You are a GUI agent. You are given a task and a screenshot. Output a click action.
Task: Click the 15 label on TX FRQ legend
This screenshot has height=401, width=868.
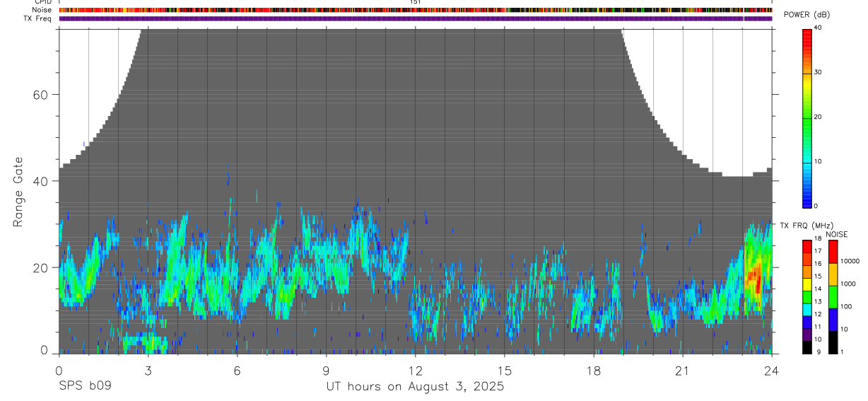(818, 277)
